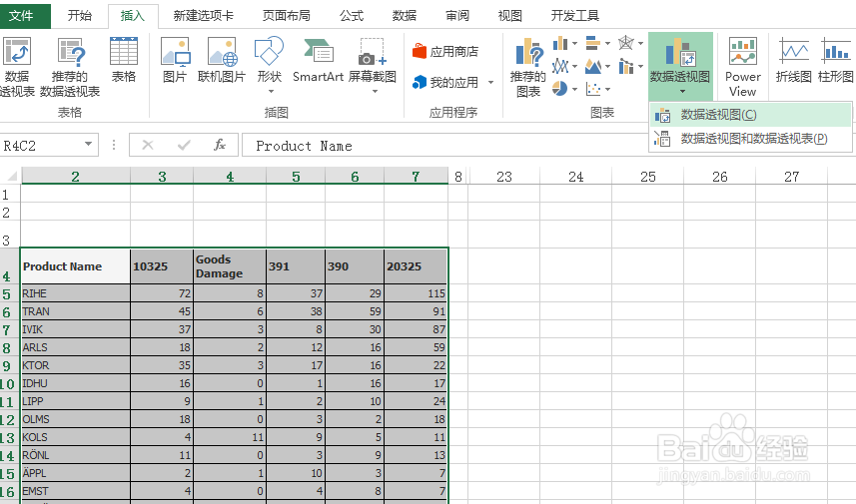Insert a column chart from chart group
Viewport: 856px width, 504px height.
pos(560,43)
